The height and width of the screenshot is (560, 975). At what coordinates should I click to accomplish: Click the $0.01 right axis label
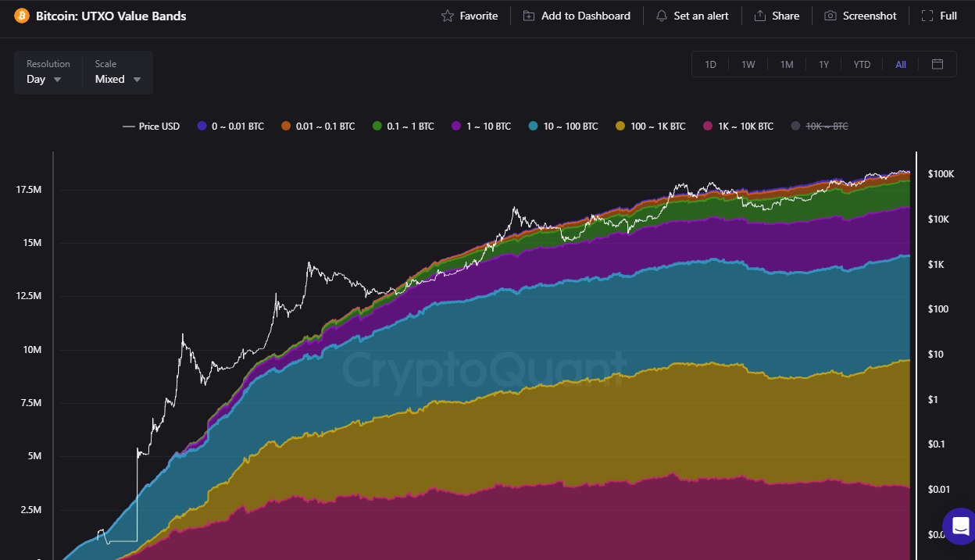[x=939, y=490]
